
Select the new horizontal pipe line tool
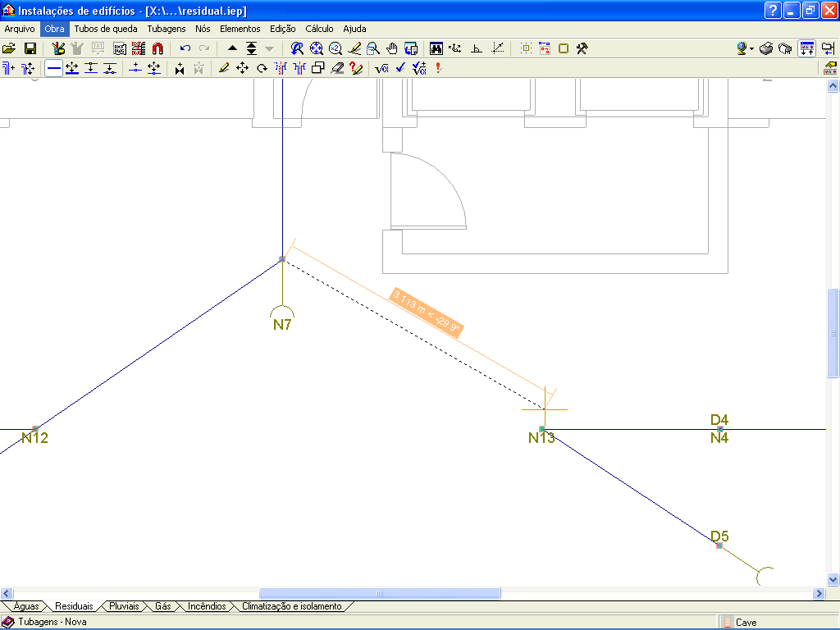(x=53, y=68)
